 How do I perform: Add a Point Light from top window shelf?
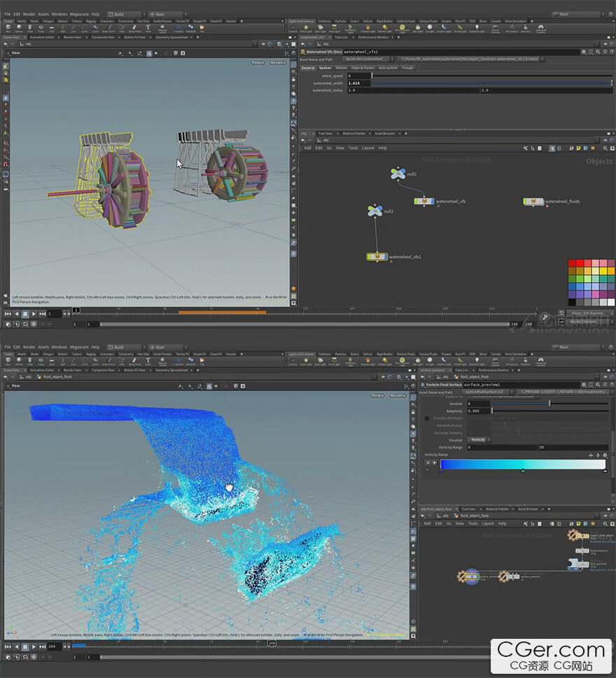[306, 28]
